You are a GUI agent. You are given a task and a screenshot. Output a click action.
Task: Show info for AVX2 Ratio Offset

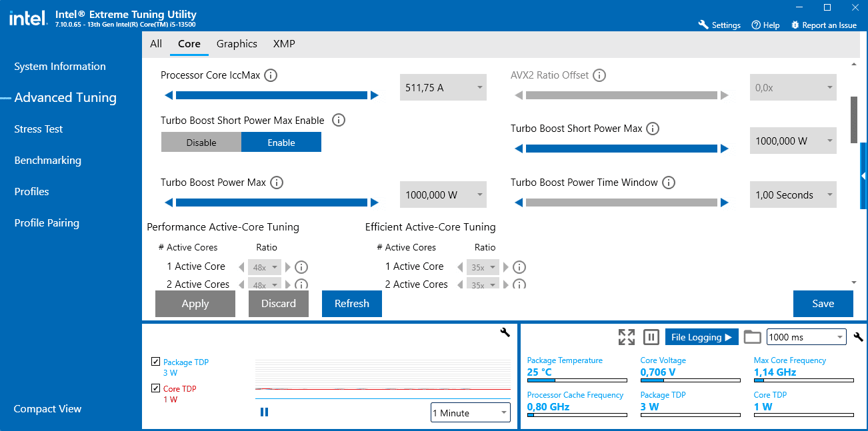(599, 75)
